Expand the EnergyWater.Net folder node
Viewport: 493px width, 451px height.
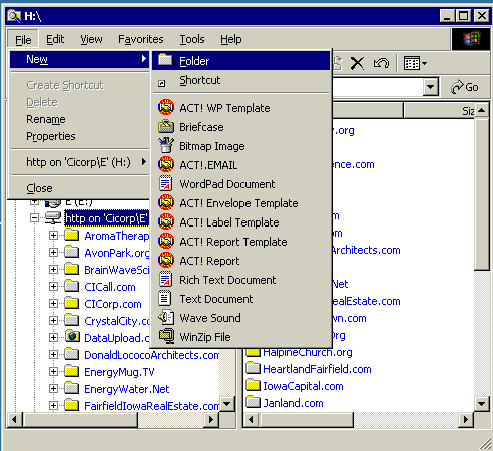53,389
